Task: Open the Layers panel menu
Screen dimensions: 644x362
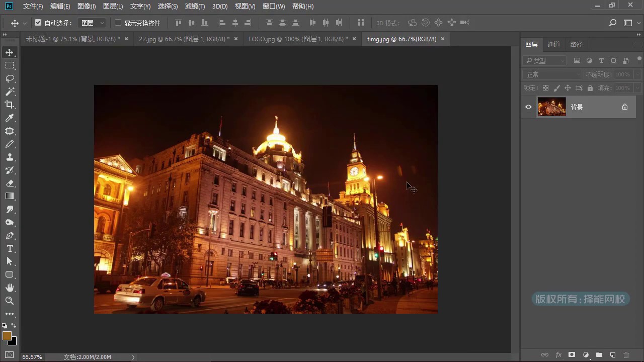Action: tap(638, 45)
